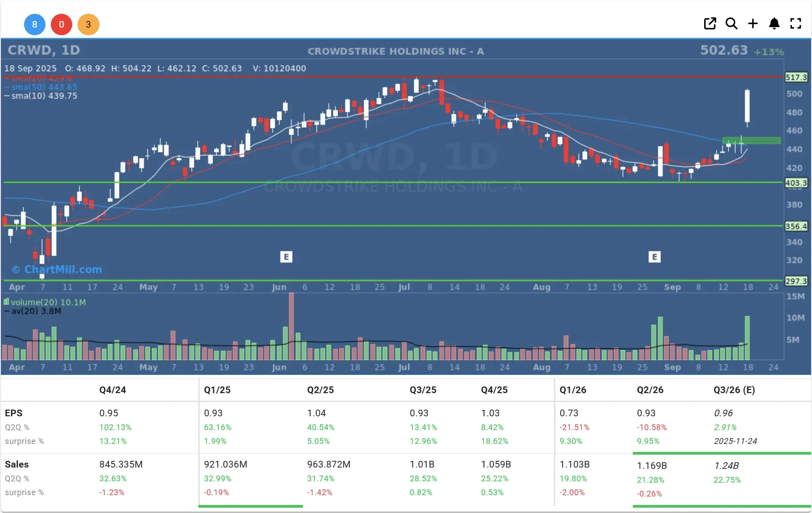Click EPS Q2Q value -21.51%
812x513 pixels.
[x=574, y=427]
